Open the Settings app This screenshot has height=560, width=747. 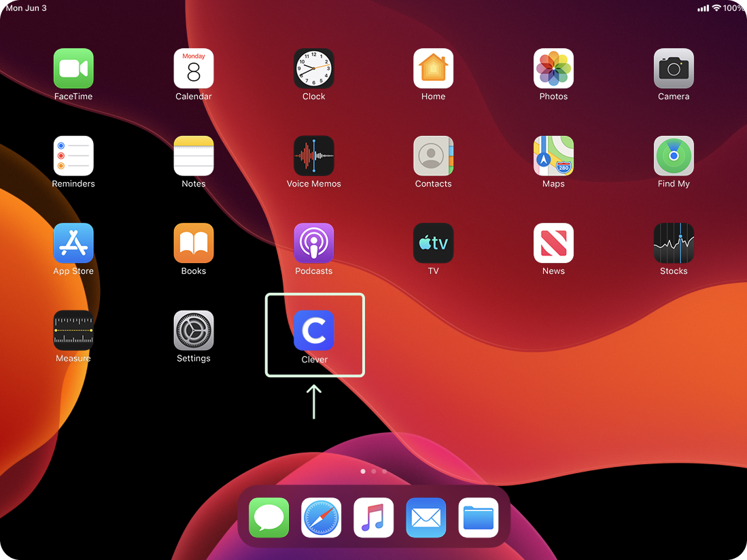point(194,330)
